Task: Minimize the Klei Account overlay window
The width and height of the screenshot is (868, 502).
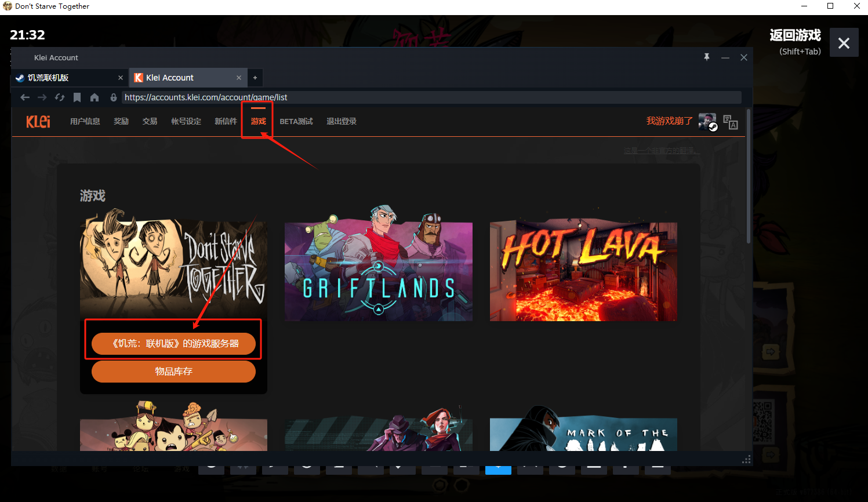Action: point(725,57)
